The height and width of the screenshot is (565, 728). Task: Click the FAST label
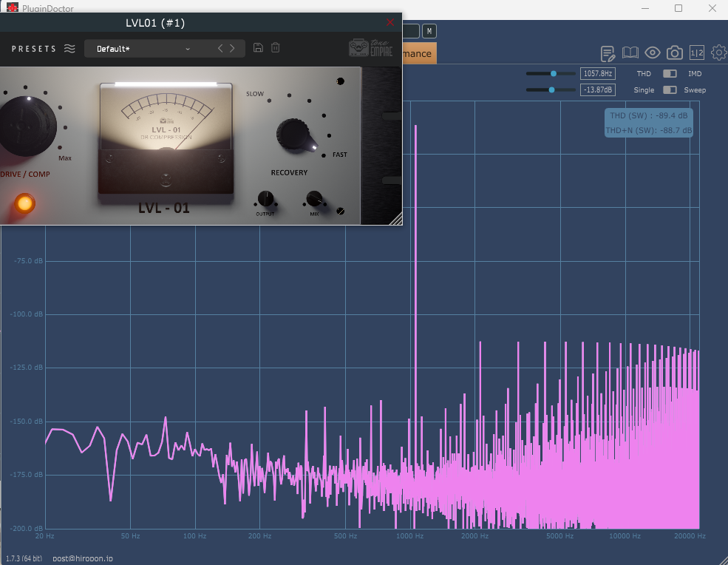[340, 155]
